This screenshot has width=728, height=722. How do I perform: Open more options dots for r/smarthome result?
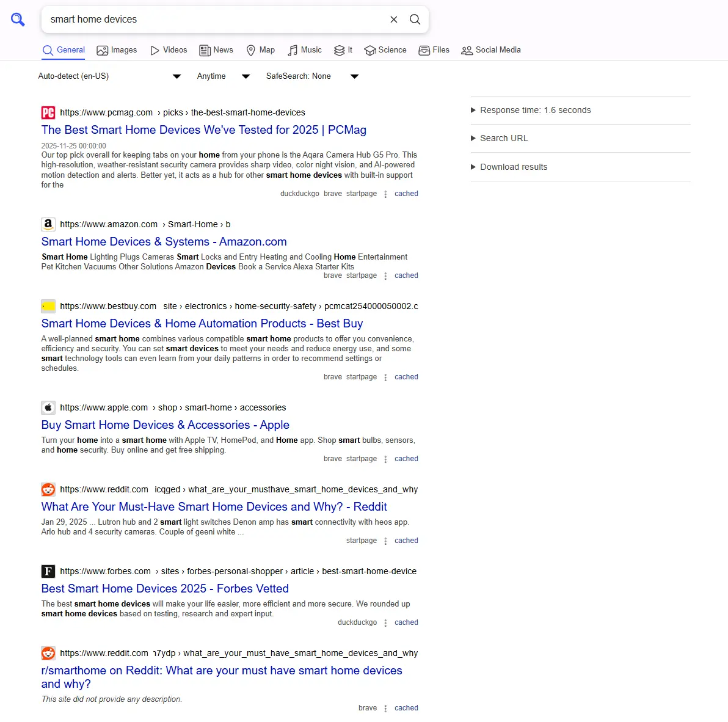click(x=385, y=709)
